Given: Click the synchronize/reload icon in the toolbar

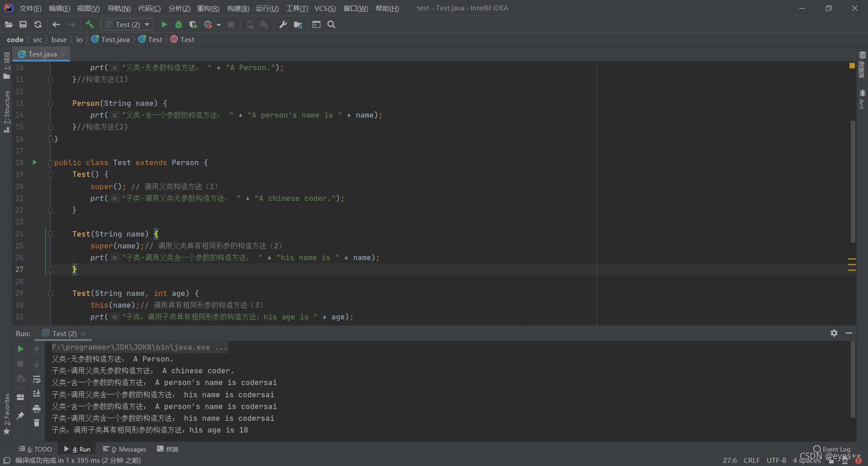Looking at the screenshot, I should [38, 24].
